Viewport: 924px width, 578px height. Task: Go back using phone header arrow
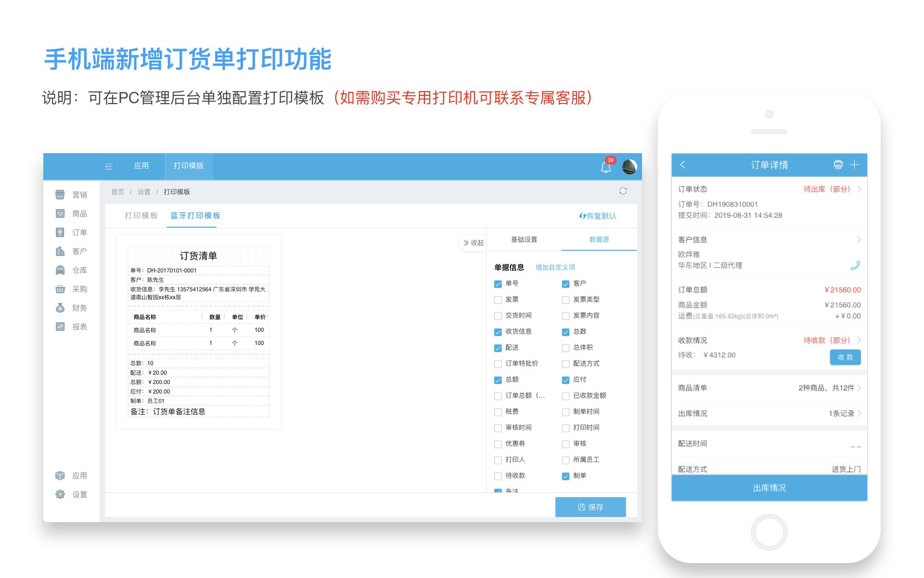[682, 165]
